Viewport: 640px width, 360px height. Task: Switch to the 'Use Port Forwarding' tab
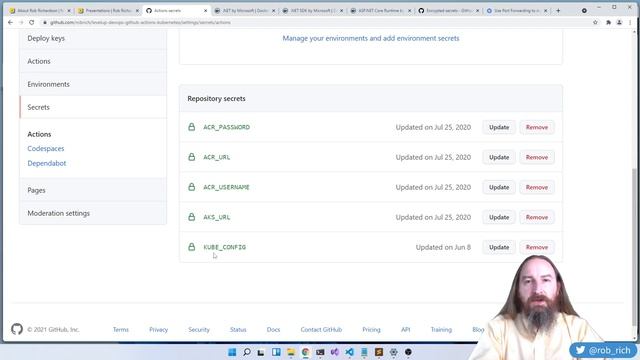[517, 11]
